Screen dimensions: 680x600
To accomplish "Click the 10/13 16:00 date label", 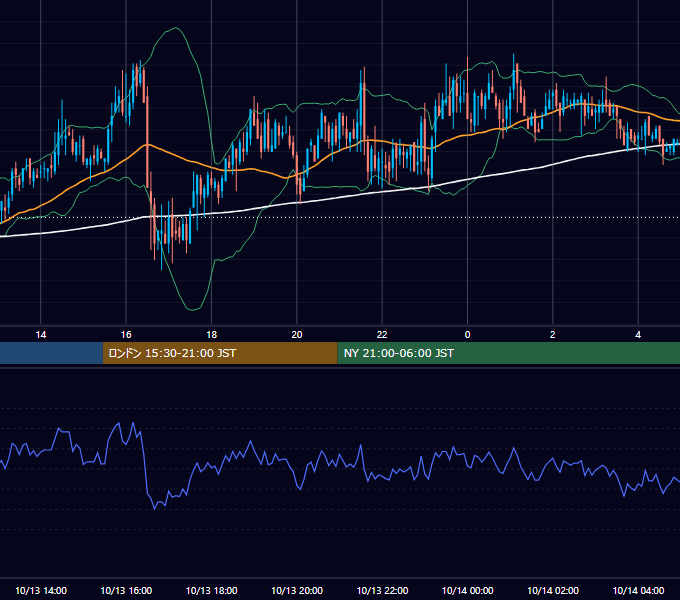I will 126,590.
